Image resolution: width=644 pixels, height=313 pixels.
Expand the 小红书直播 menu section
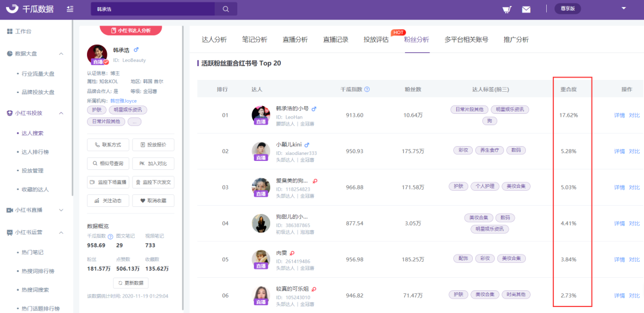[61, 210]
